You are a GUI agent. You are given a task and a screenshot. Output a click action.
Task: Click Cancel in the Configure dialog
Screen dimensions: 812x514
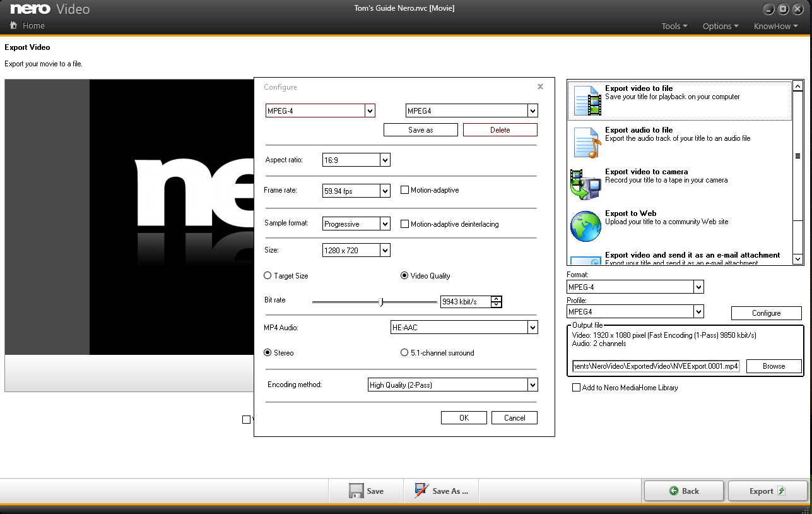[x=515, y=418]
